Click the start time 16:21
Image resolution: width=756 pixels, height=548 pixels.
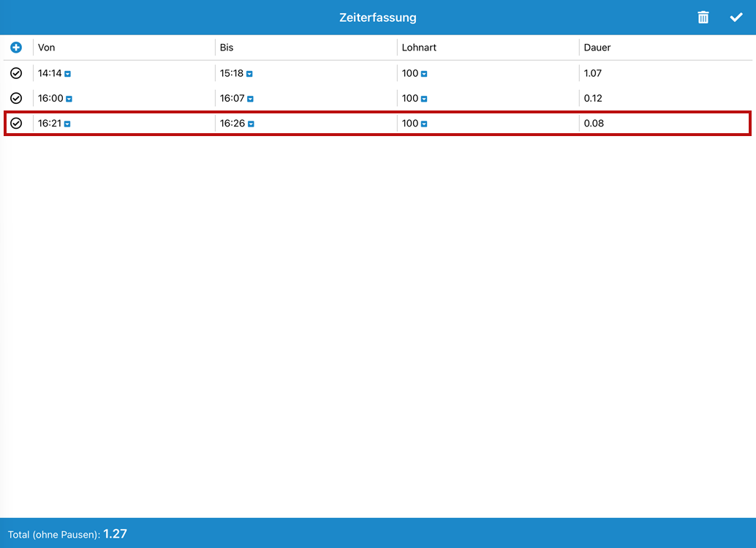[50, 124]
